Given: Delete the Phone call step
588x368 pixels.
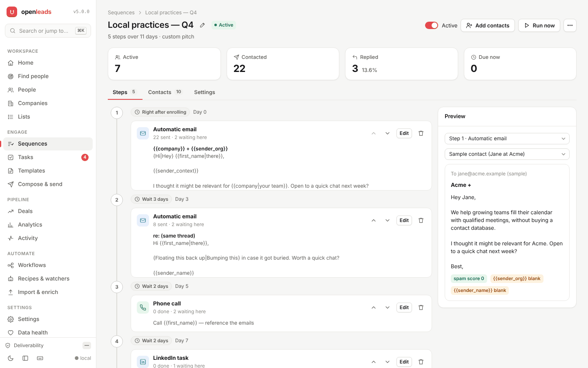Looking at the screenshot, I should (421, 307).
